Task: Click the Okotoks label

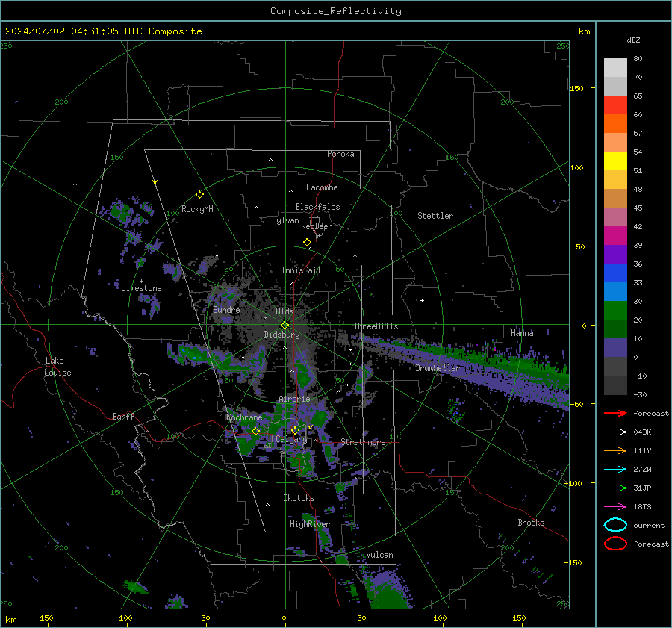Action: (299, 498)
